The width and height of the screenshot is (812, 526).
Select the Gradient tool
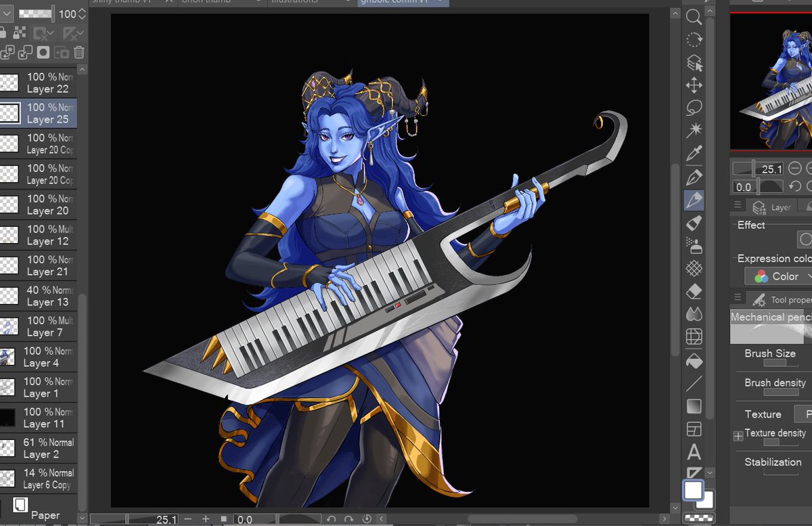click(694, 406)
